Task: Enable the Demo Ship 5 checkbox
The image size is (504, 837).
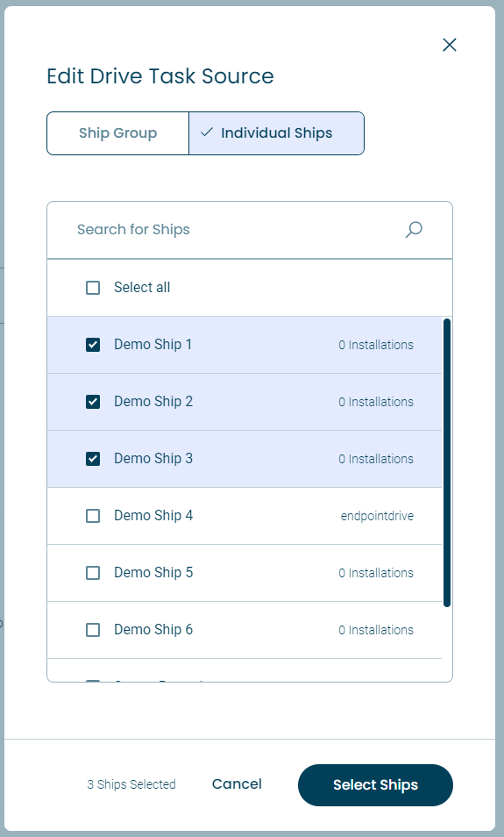Action: coord(93,573)
